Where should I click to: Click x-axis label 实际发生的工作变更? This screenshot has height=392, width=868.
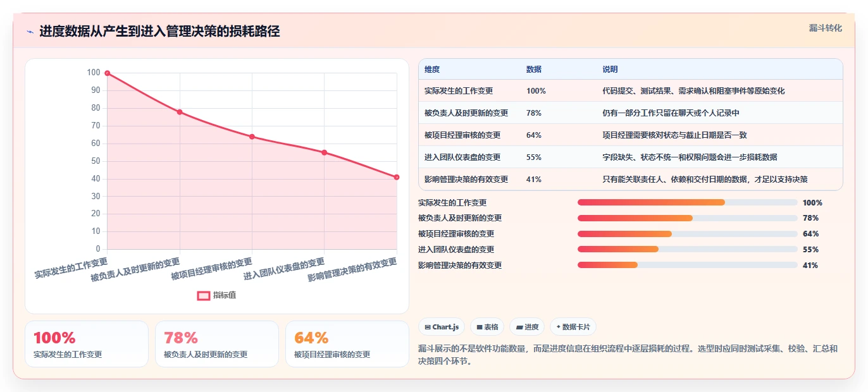pyautogui.click(x=71, y=268)
